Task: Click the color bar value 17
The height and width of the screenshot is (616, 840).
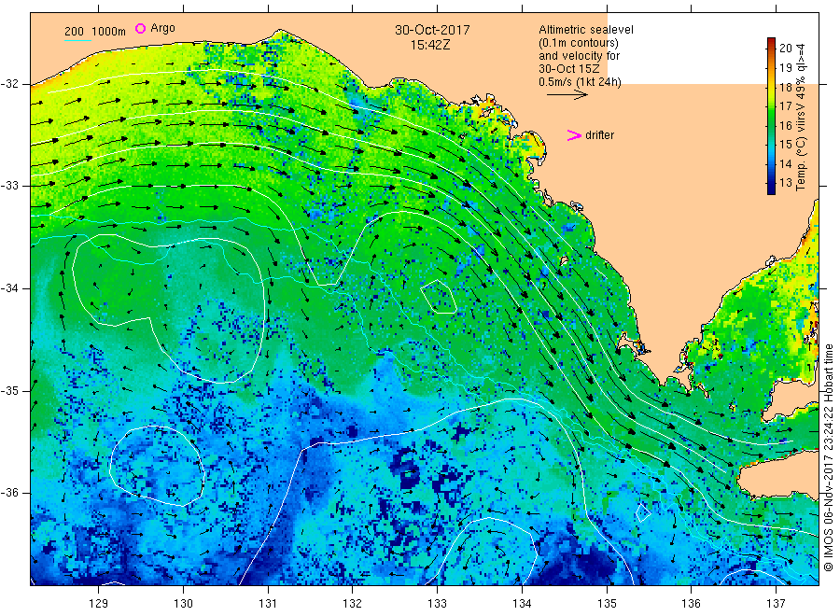Action: [x=785, y=106]
